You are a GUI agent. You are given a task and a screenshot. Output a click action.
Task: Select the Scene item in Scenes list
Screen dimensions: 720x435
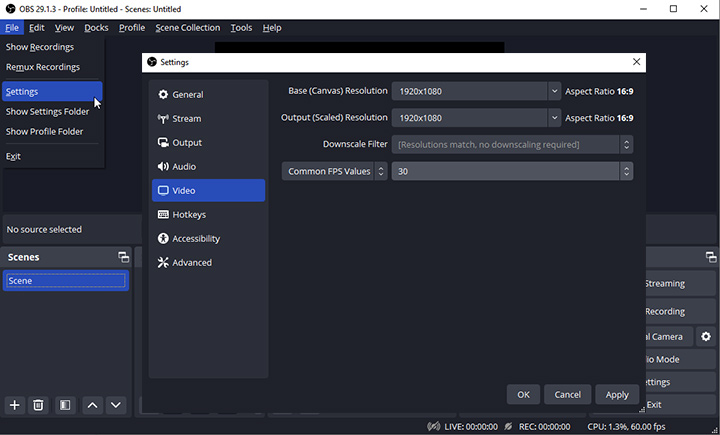(x=66, y=281)
